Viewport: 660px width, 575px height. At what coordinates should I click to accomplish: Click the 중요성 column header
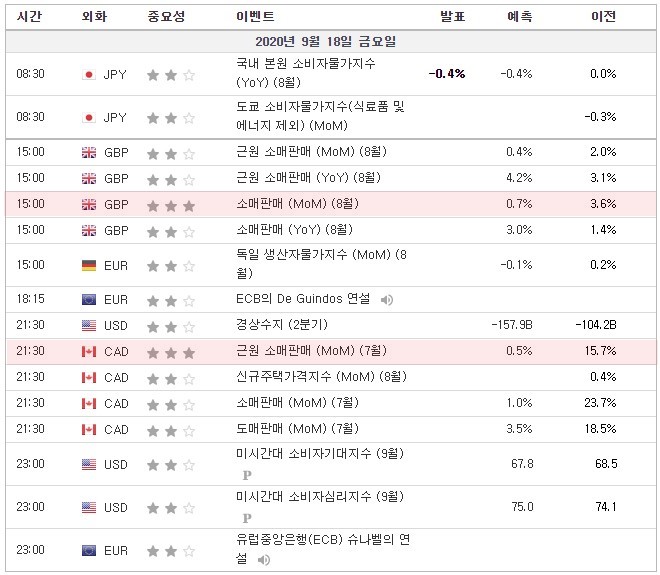point(166,16)
